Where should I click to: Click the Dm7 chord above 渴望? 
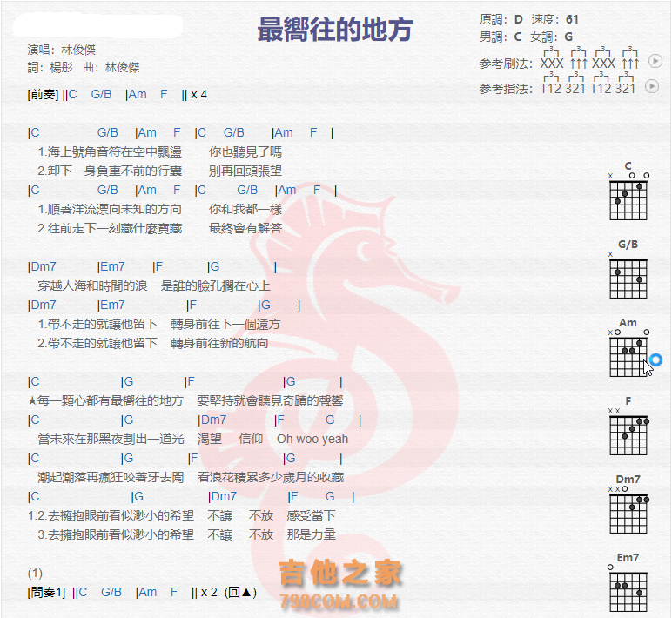pos(213,420)
